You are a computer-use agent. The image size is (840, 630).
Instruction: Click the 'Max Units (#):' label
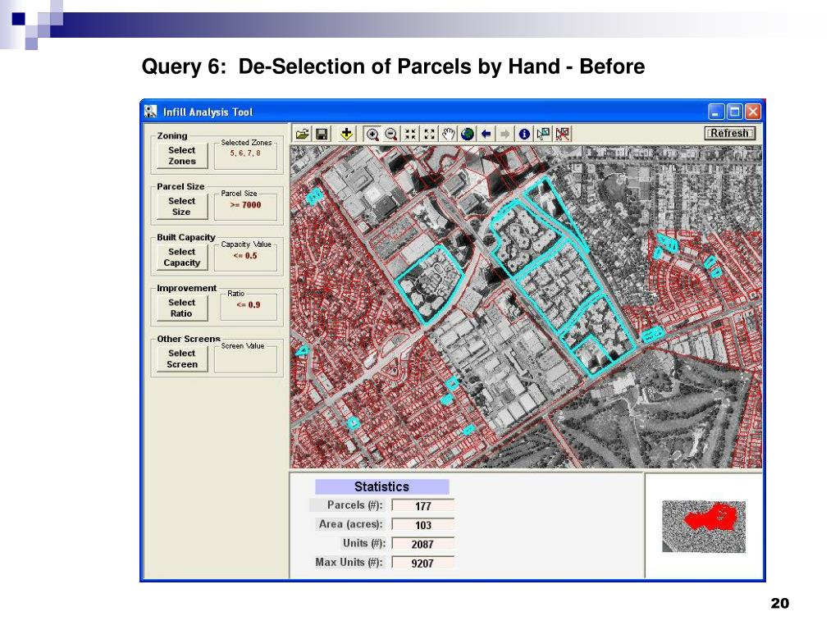point(349,562)
